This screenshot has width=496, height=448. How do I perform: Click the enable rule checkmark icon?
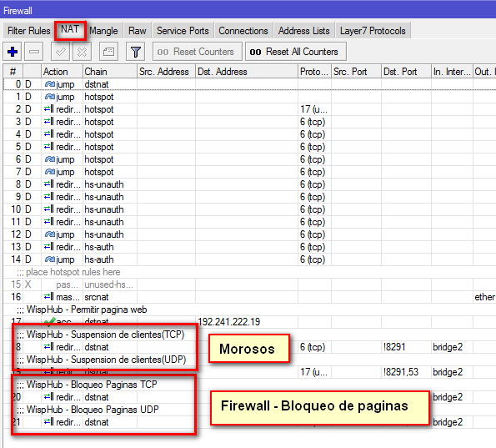60,52
